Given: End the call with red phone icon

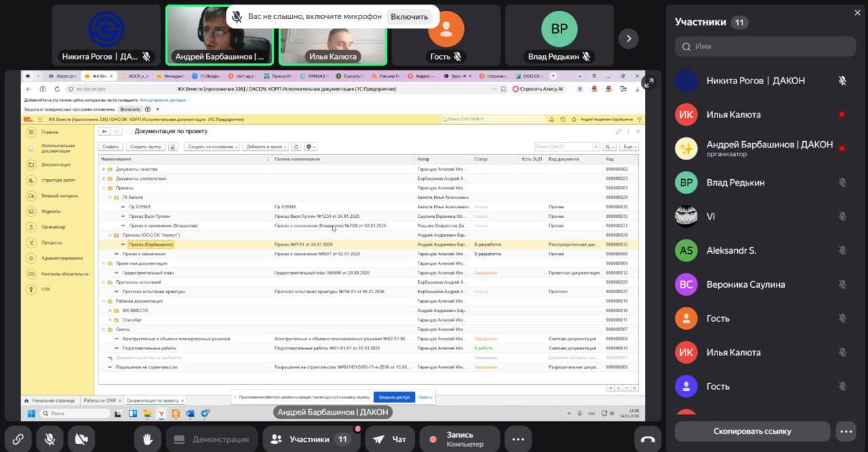Looking at the screenshot, I should click(648, 439).
